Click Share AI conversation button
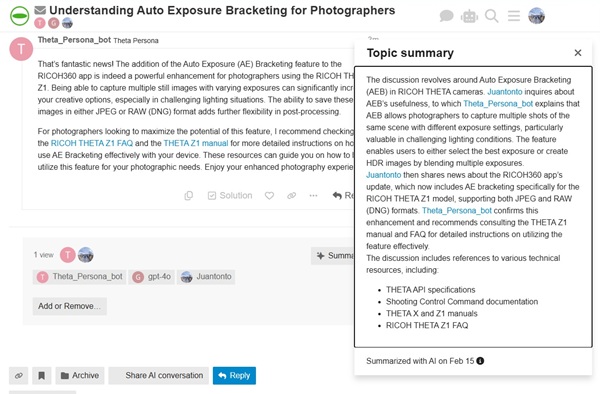This screenshot has height=394, width=600. click(158, 376)
